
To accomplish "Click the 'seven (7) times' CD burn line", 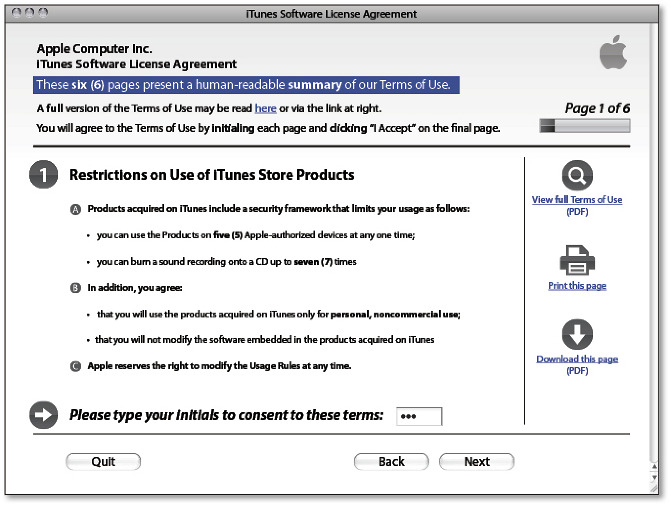I will coord(226,262).
